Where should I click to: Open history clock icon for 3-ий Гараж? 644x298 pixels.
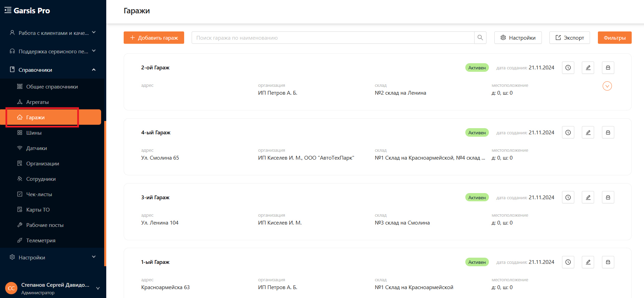click(568, 198)
